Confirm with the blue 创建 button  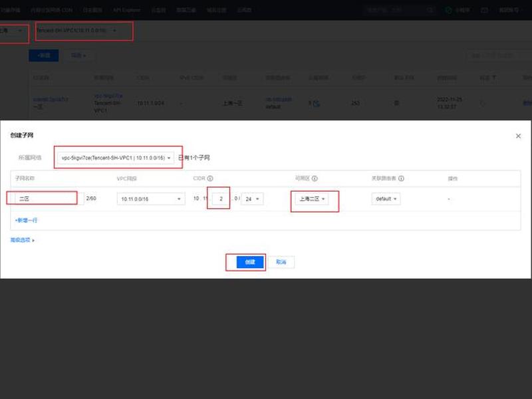pos(250,262)
